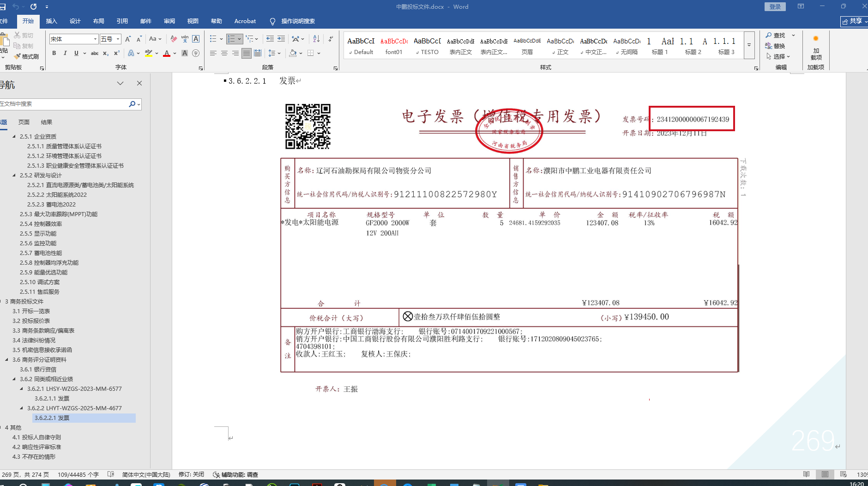Open the 插入 ribbon tab
This screenshot has width=868, height=486.
click(x=52, y=21)
